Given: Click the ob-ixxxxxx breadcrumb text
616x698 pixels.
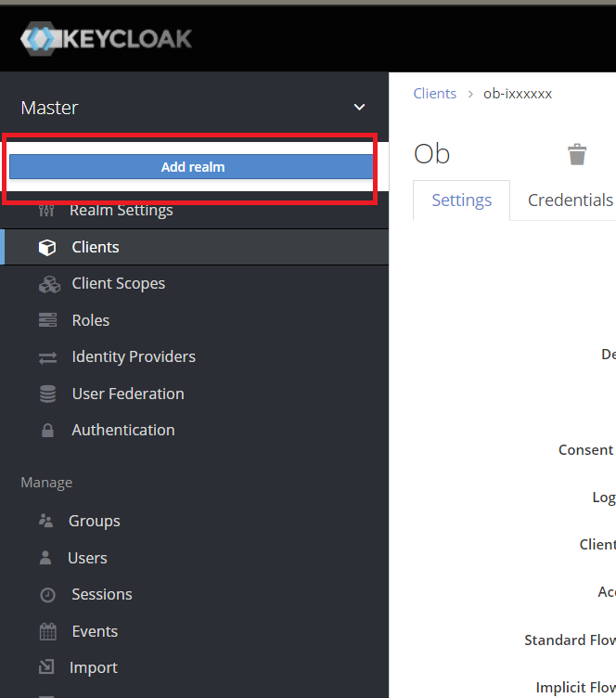Looking at the screenshot, I should tap(518, 94).
